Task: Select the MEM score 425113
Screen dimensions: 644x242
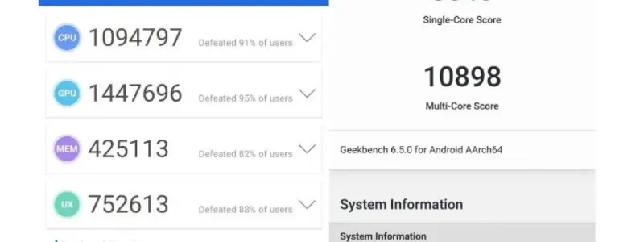Action: click(x=128, y=149)
